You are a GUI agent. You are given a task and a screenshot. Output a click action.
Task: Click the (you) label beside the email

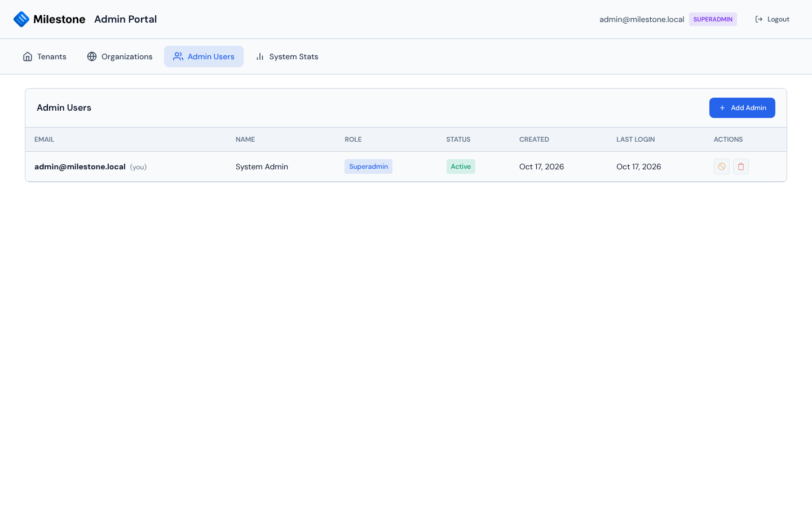(x=138, y=167)
